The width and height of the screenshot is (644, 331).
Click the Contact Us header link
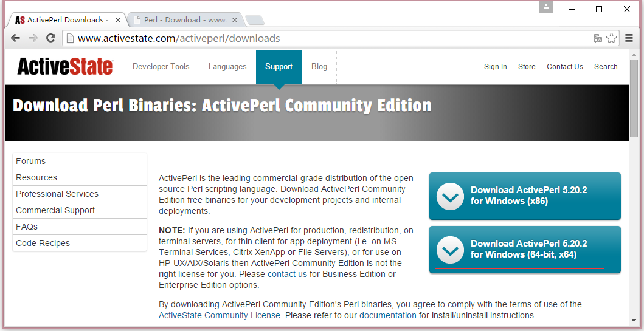565,66
